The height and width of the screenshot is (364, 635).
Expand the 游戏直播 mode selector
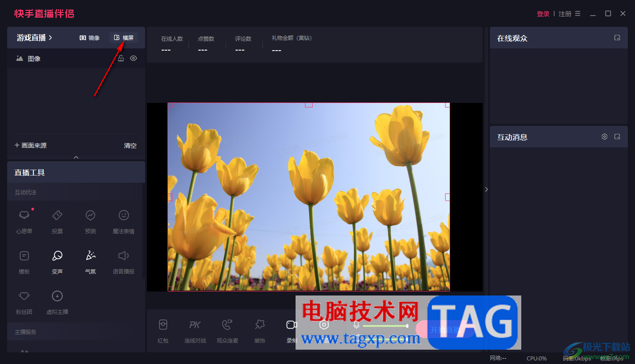tap(34, 38)
